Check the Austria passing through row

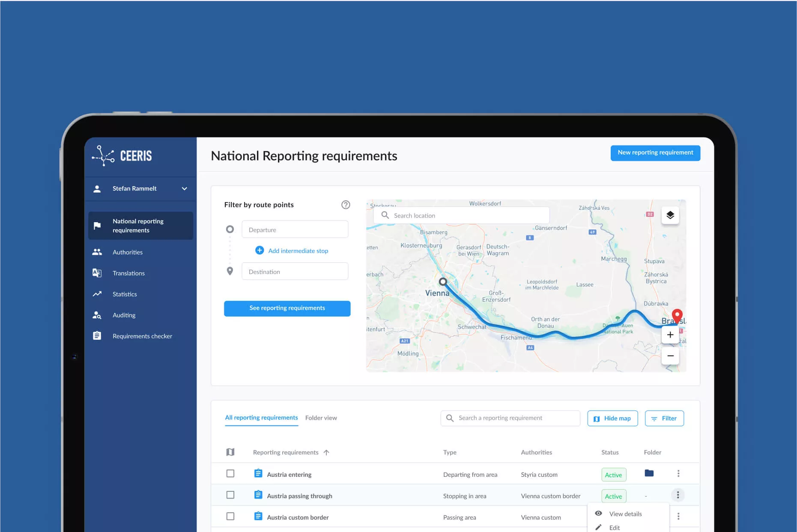pyautogui.click(x=230, y=495)
